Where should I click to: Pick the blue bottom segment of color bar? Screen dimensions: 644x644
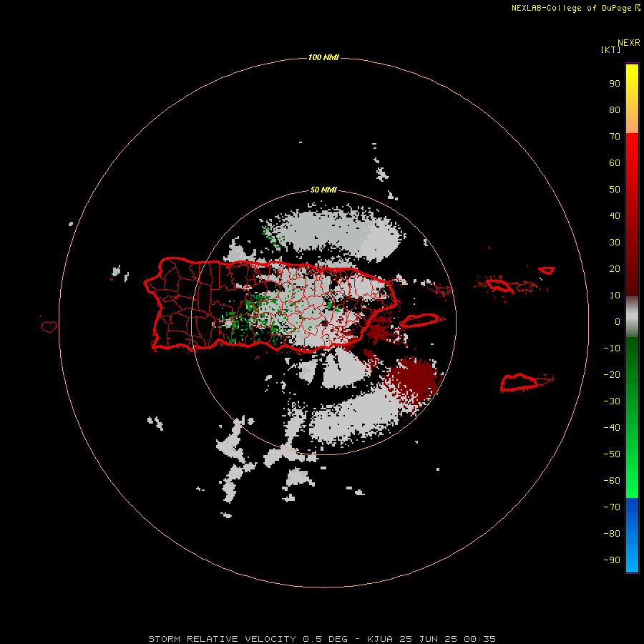632,535
